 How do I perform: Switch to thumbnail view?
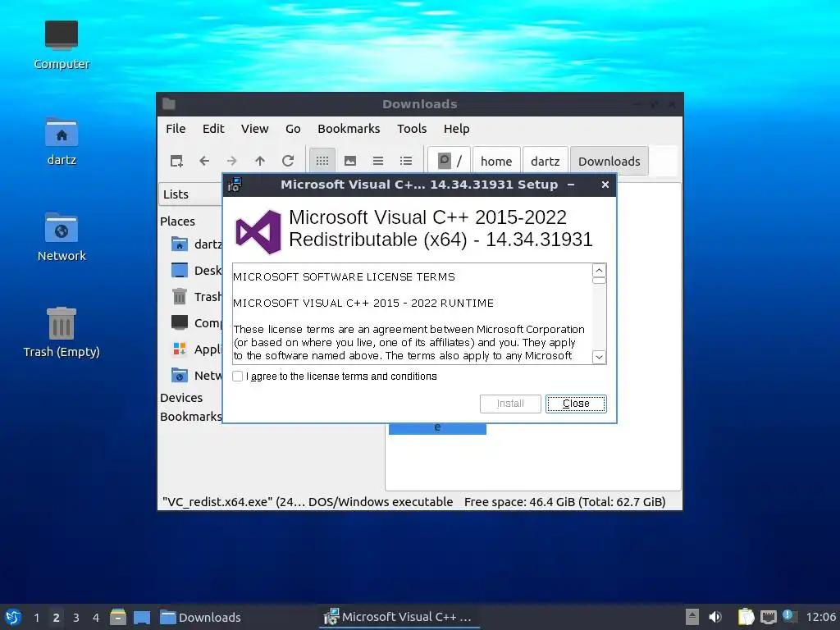350,161
